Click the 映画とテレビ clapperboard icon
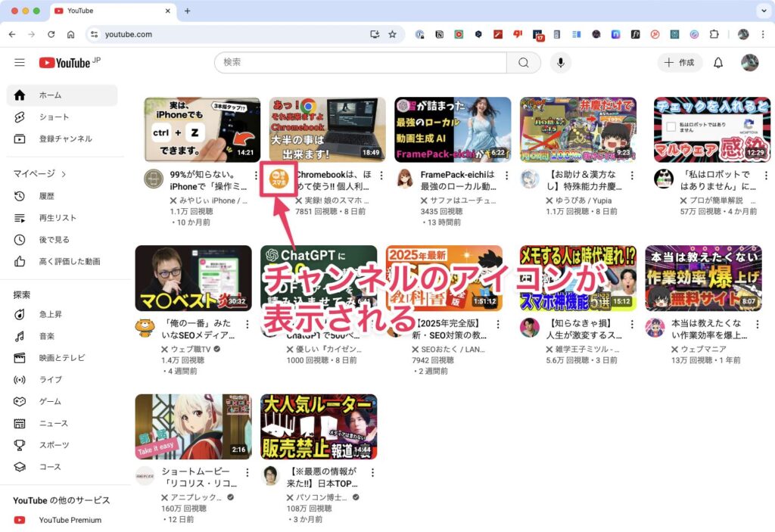Screen dimensions: 775x532 [19, 358]
